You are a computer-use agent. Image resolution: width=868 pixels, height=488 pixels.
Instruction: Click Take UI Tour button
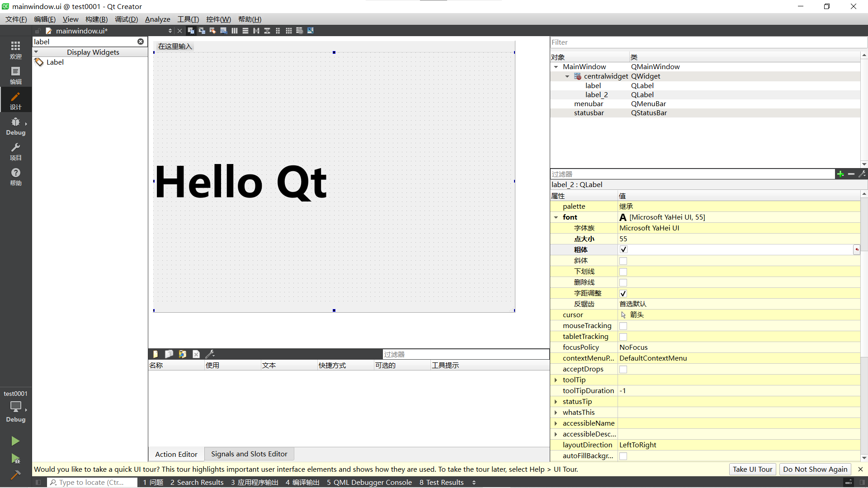(x=752, y=469)
